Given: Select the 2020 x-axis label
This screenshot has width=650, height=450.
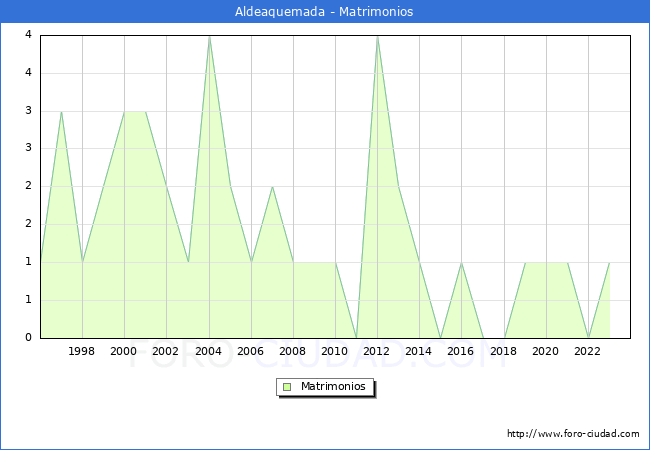Looking at the screenshot, I should (546, 351).
